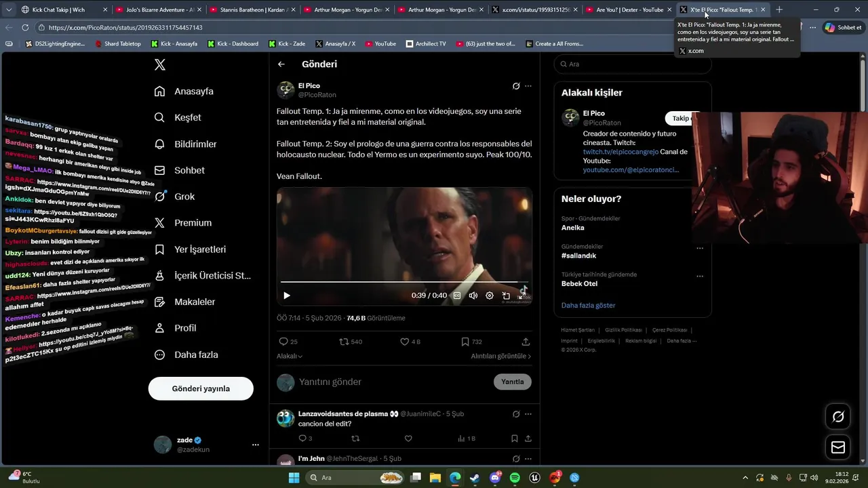This screenshot has width=868, height=488.
Task: Open the Windows Start menu
Action: (x=294, y=478)
